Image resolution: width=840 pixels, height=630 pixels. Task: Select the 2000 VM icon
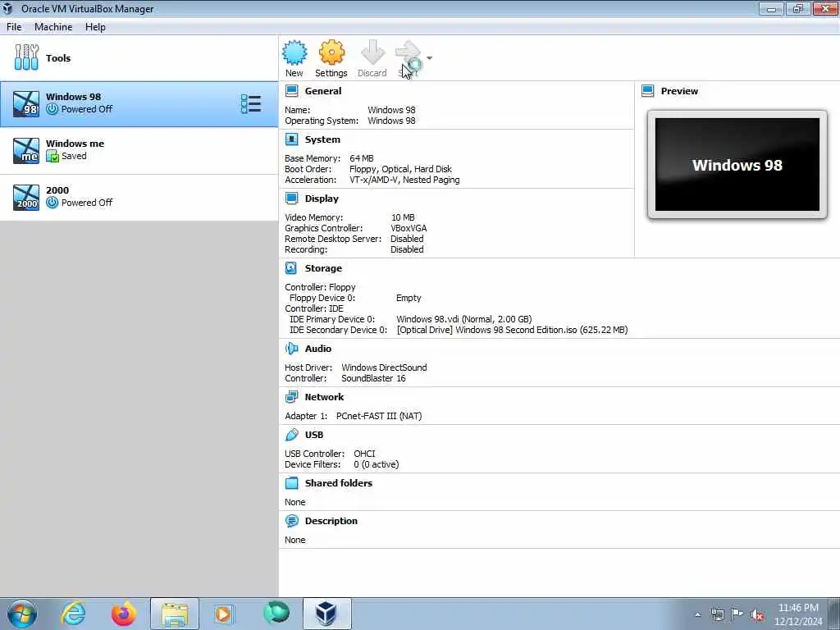coord(26,197)
